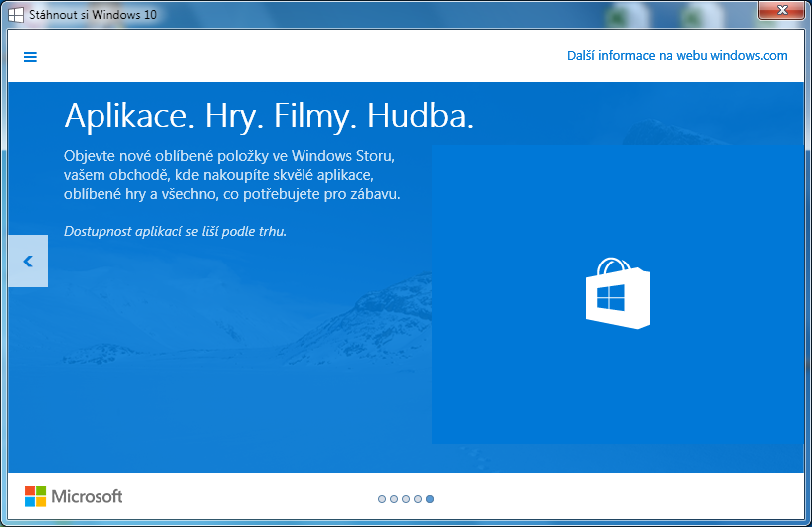
Task: Go back with the left chevron arrow
Action: [28, 262]
